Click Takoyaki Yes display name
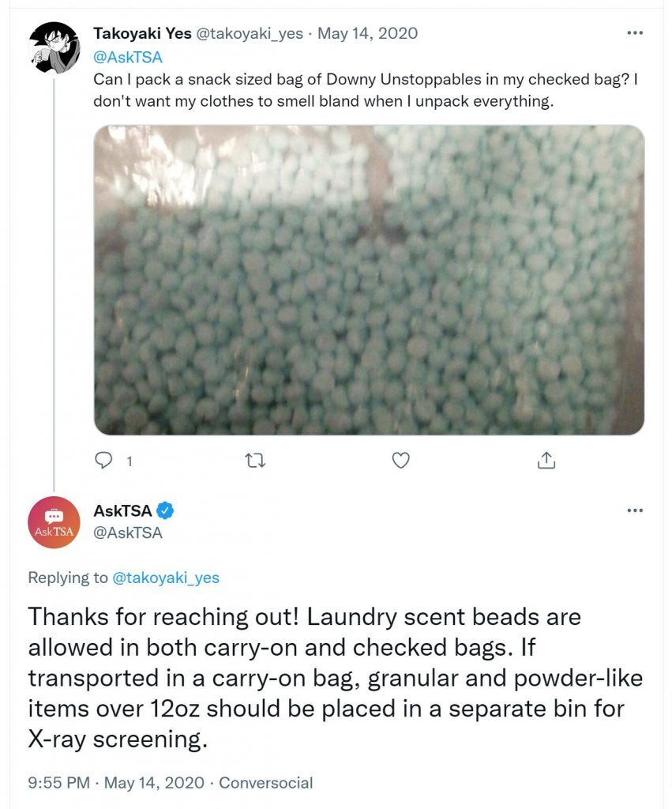This screenshot has height=809, width=672. coord(142,33)
